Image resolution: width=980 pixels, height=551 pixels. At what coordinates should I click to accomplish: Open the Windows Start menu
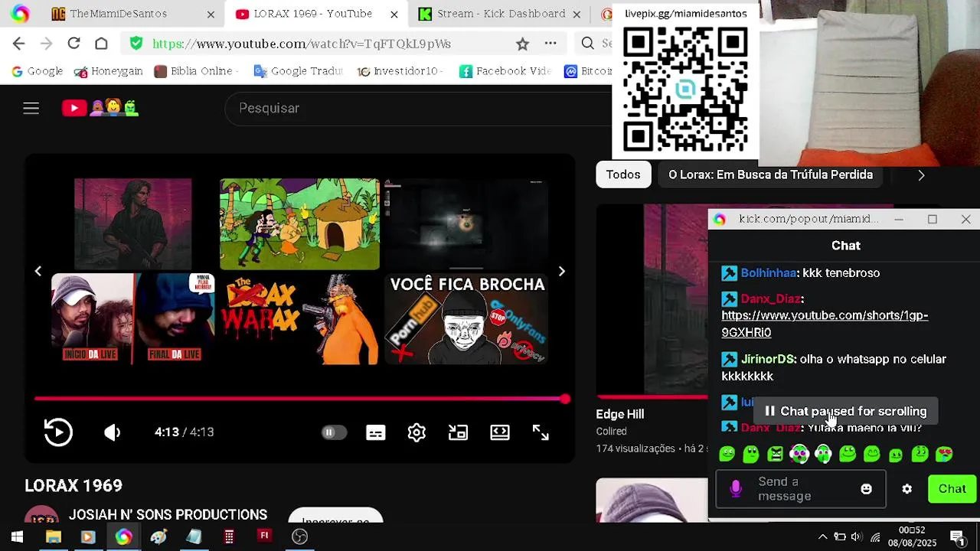pos(17,537)
